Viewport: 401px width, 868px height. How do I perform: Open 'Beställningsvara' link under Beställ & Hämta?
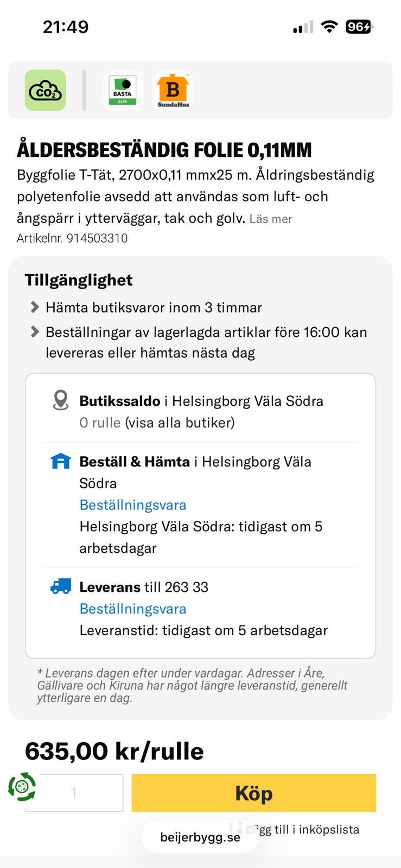click(133, 505)
